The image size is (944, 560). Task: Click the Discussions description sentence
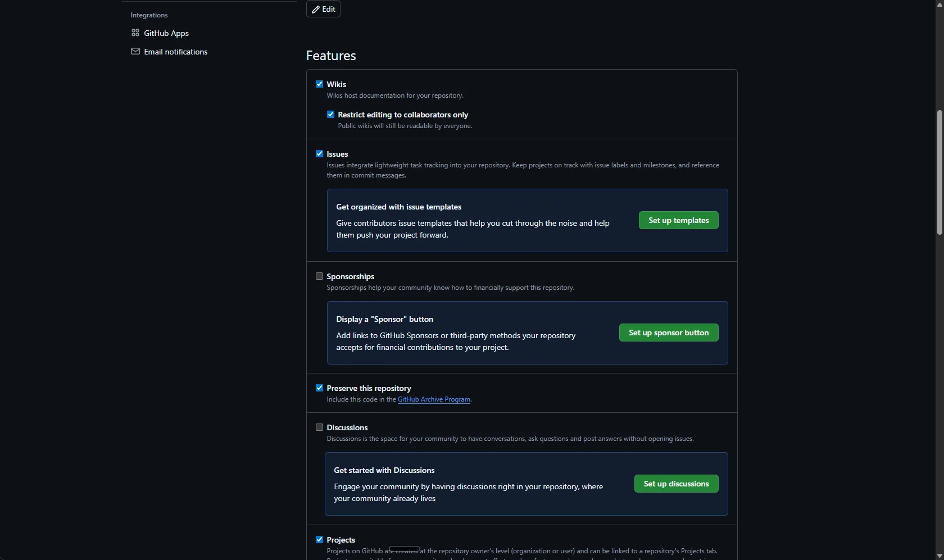click(x=510, y=439)
